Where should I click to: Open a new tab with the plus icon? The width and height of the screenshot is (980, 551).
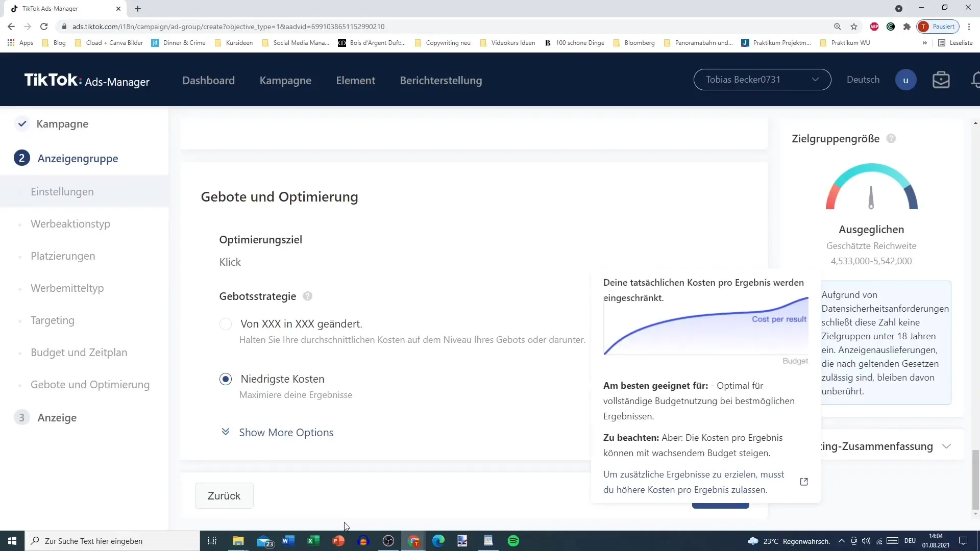point(138,9)
